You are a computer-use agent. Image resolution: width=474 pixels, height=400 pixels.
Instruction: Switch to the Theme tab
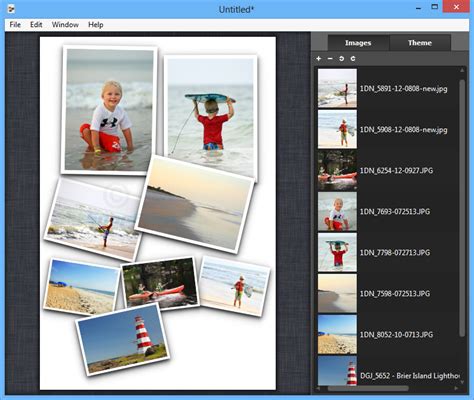420,43
